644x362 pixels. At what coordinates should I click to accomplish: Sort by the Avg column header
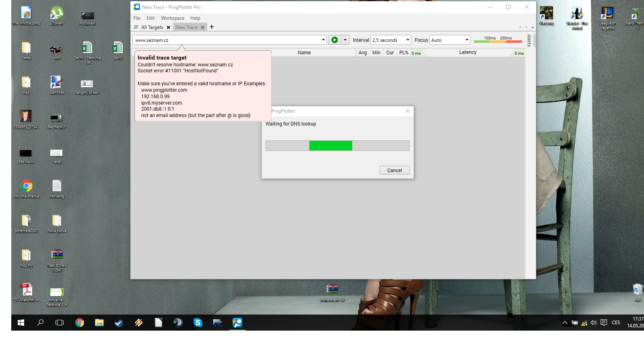click(363, 53)
